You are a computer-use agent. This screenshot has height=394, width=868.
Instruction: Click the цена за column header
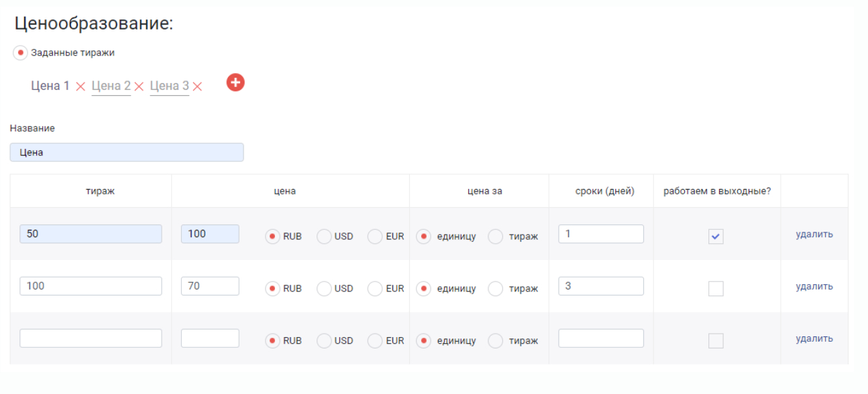coord(484,191)
